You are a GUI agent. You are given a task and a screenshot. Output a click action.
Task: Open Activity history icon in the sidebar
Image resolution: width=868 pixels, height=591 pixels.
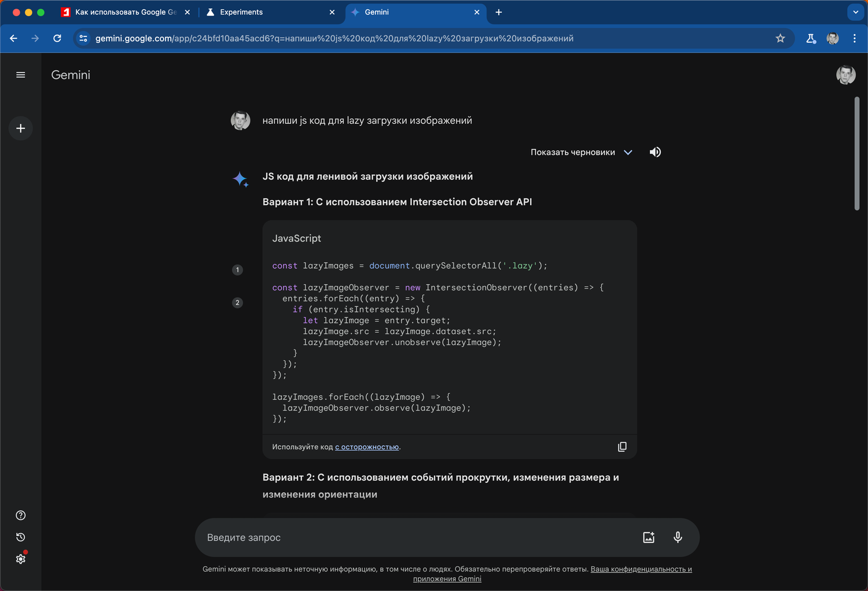(21, 537)
